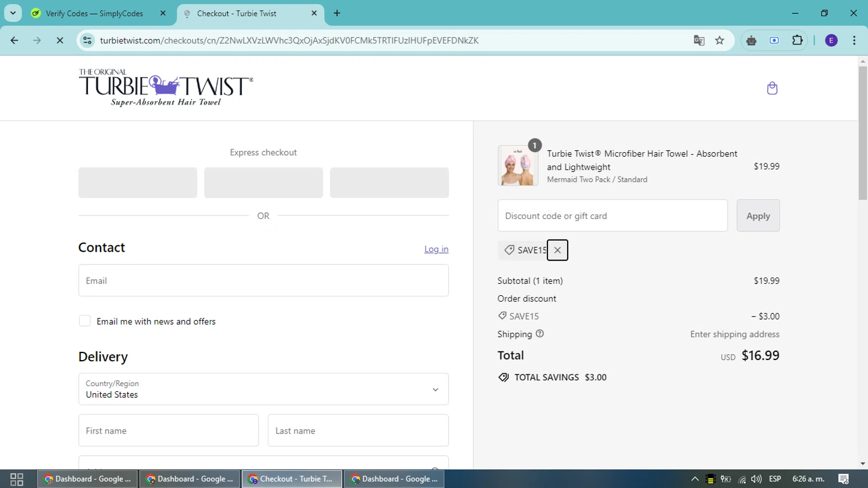Click the total amount $16.99
The height and width of the screenshot is (488, 868).
[760, 355]
